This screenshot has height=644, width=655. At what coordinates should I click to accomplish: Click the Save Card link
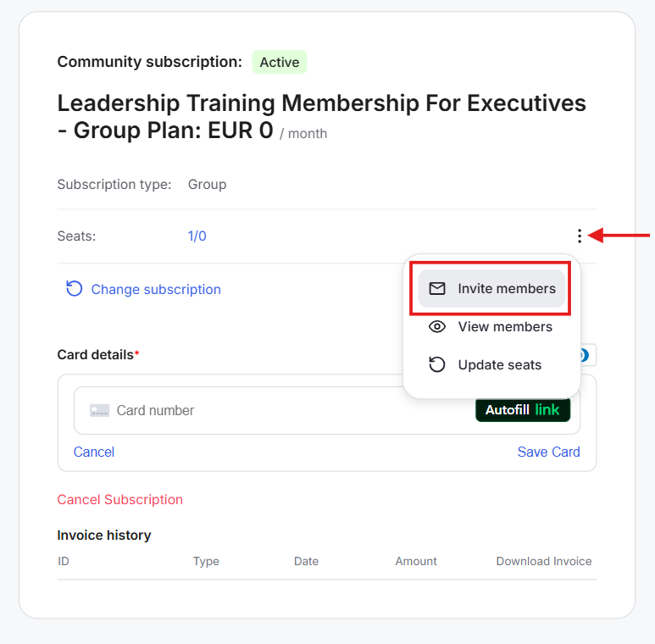coord(548,452)
